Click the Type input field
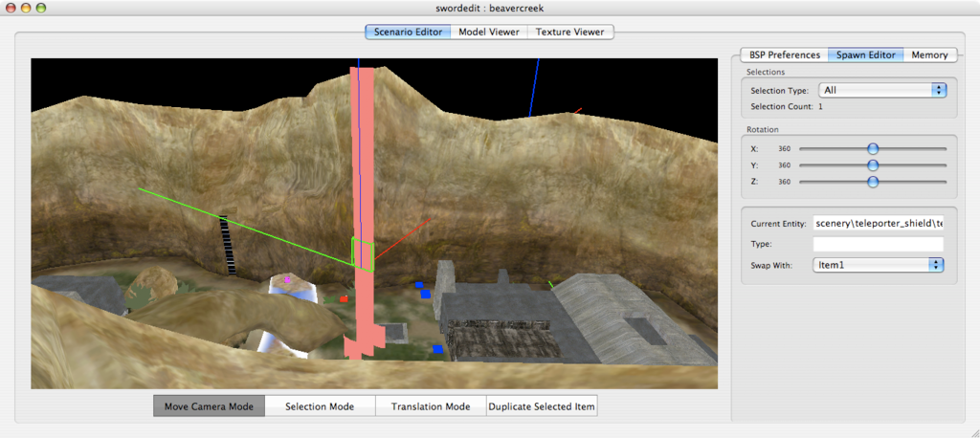Image resolution: width=980 pixels, height=438 pixels. [879, 244]
